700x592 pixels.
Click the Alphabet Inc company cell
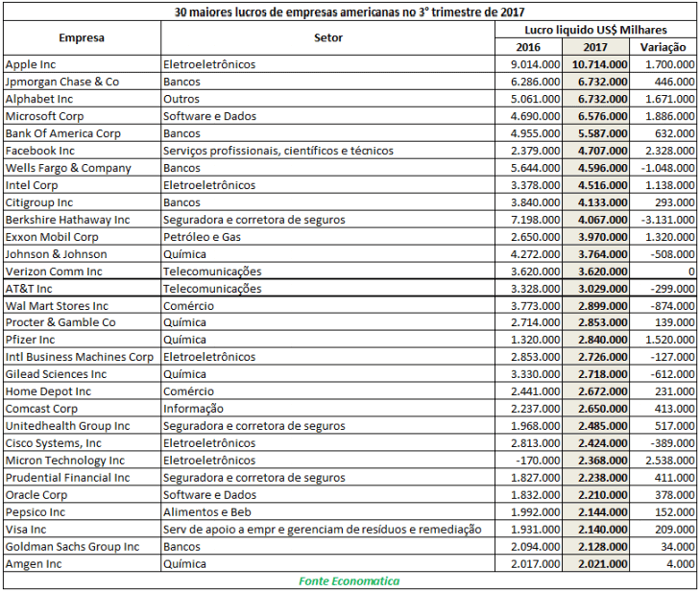tap(82, 99)
